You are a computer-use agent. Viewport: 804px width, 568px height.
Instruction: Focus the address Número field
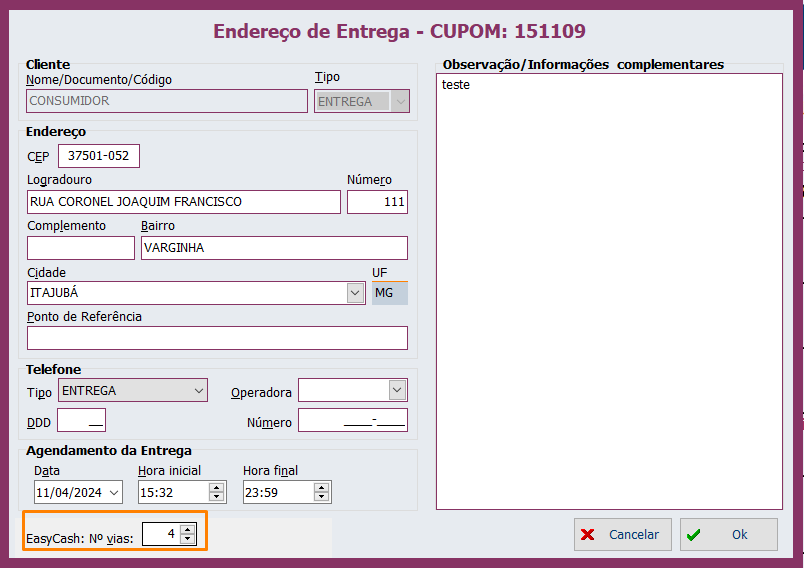coord(377,202)
